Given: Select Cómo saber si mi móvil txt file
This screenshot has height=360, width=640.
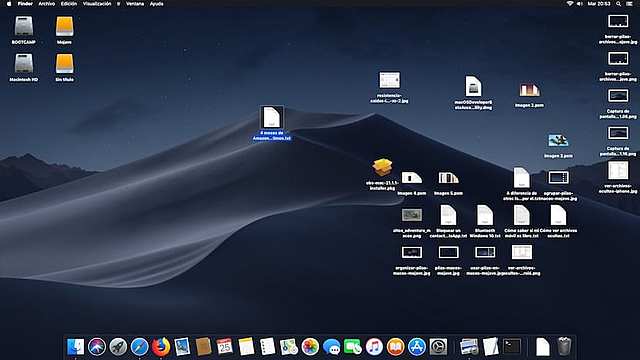Looking at the screenshot, I should pyautogui.click(x=521, y=215).
